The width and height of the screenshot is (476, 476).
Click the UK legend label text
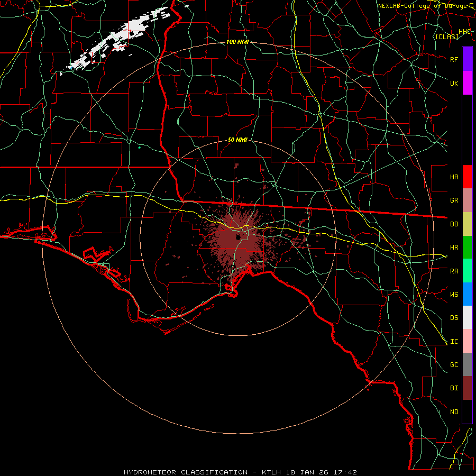click(x=454, y=83)
